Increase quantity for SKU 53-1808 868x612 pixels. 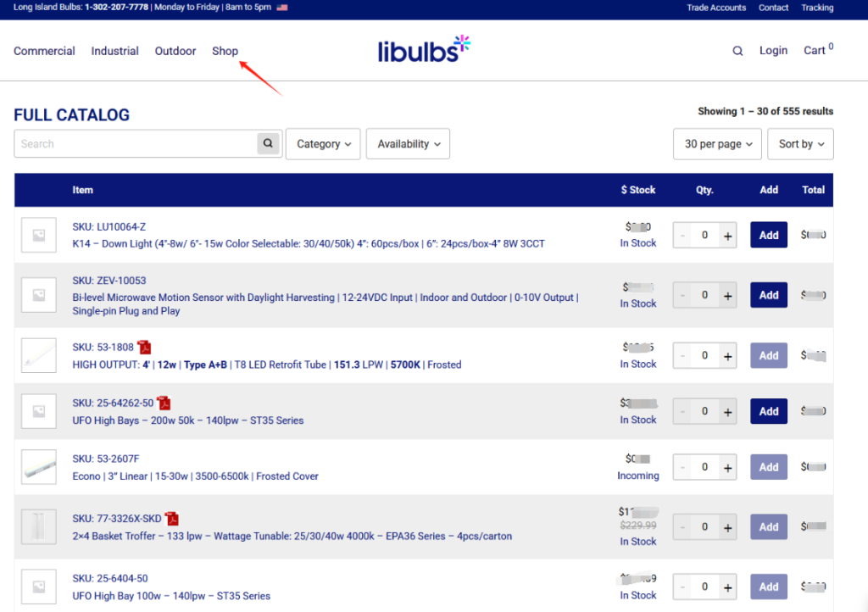tap(727, 356)
